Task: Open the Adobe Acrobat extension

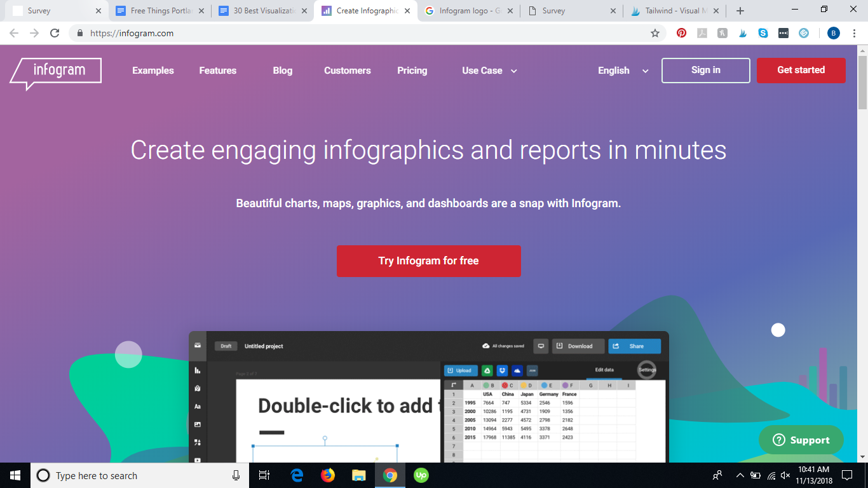Action: pyautogui.click(x=702, y=33)
